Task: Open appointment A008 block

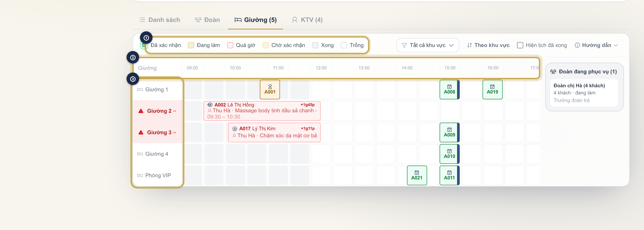Action: point(449,89)
